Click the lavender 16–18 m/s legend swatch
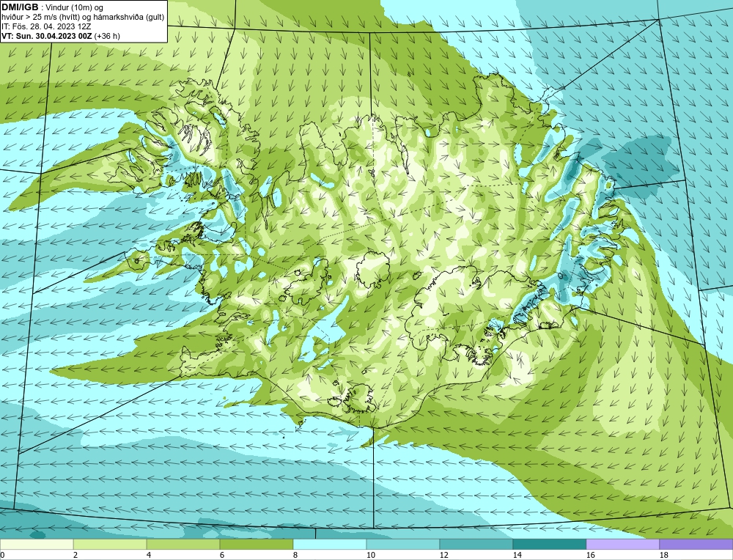The width and height of the screenshot is (733, 560). click(622, 545)
